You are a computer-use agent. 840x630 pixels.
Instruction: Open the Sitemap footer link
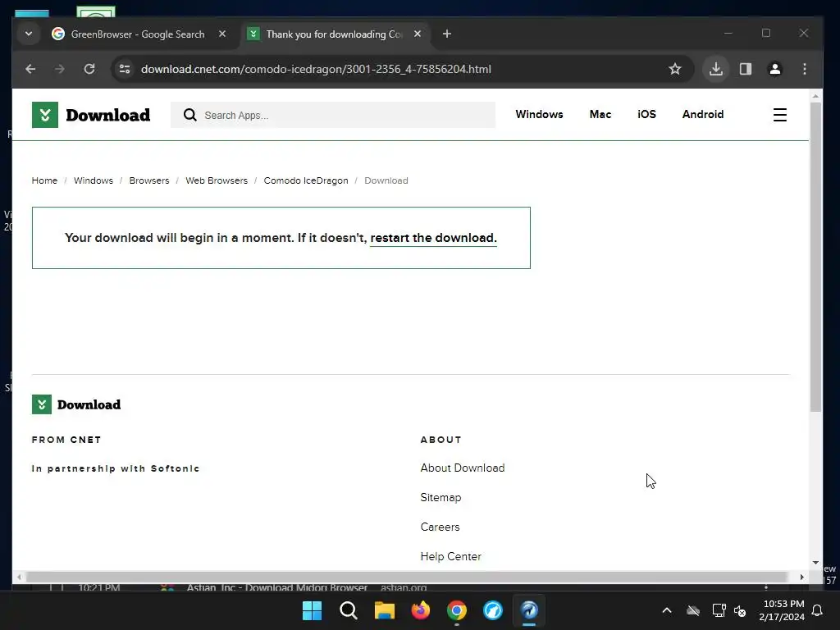pos(441,497)
